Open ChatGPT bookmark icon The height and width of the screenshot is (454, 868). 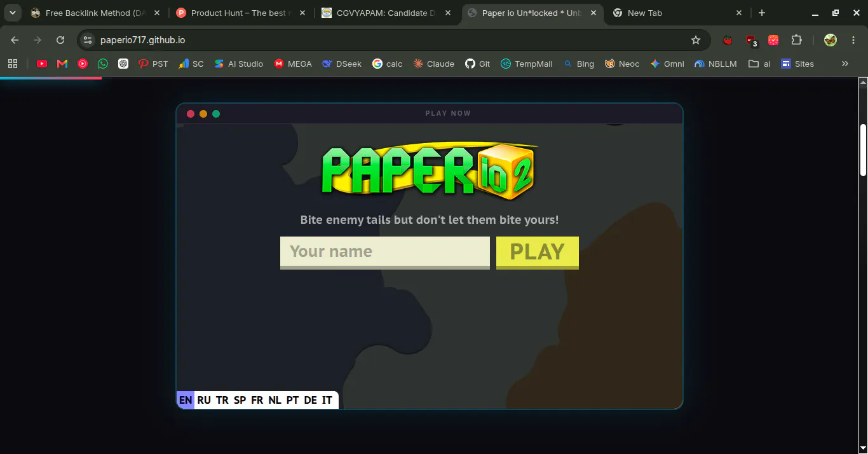pos(123,64)
